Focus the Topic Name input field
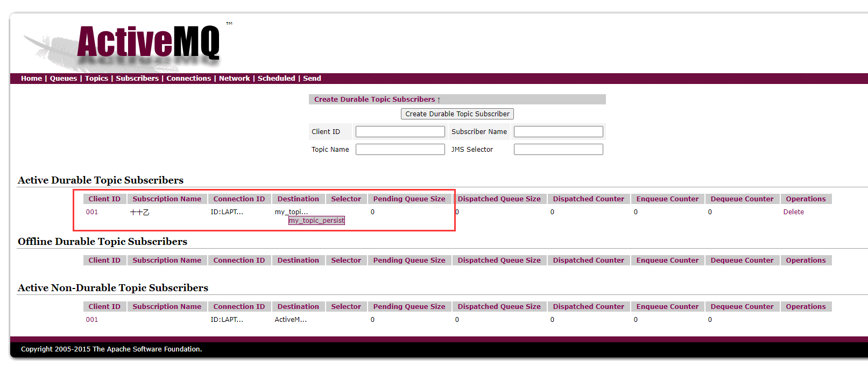 tap(400, 150)
